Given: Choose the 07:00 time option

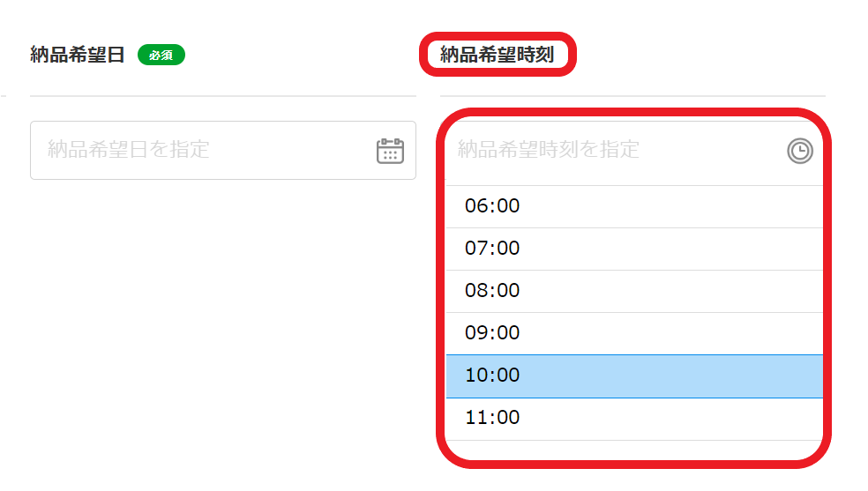Looking at the screenshot, I should [634, 249].
